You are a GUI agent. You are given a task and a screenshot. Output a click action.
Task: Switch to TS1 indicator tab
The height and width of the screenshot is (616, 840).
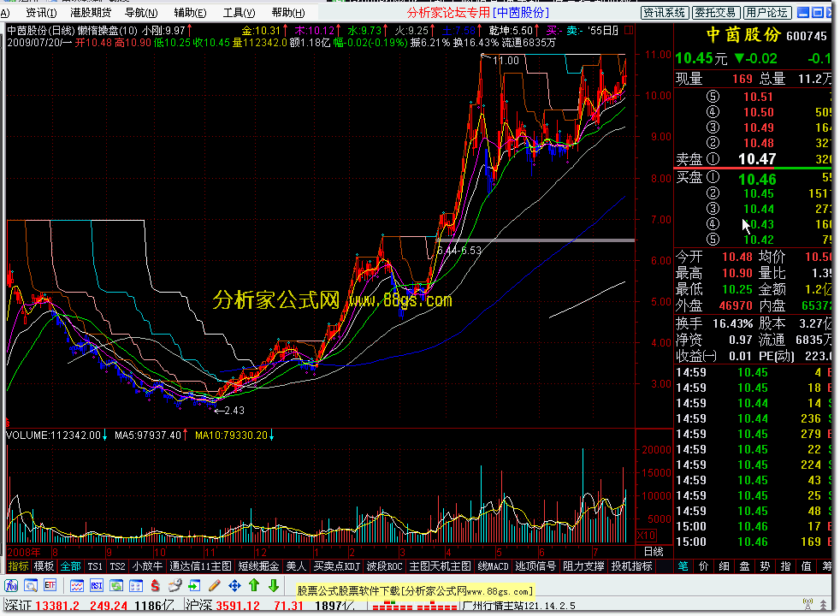coord(95,566)
